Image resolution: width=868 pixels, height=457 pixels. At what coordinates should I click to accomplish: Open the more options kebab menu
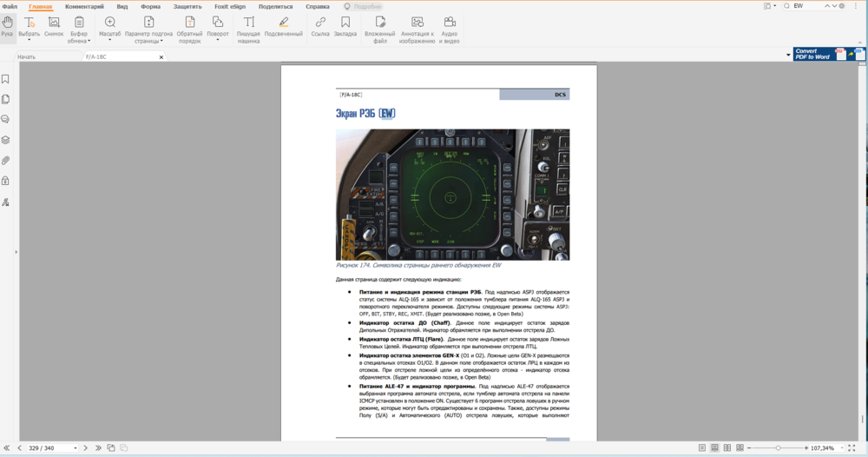(856, 6)
